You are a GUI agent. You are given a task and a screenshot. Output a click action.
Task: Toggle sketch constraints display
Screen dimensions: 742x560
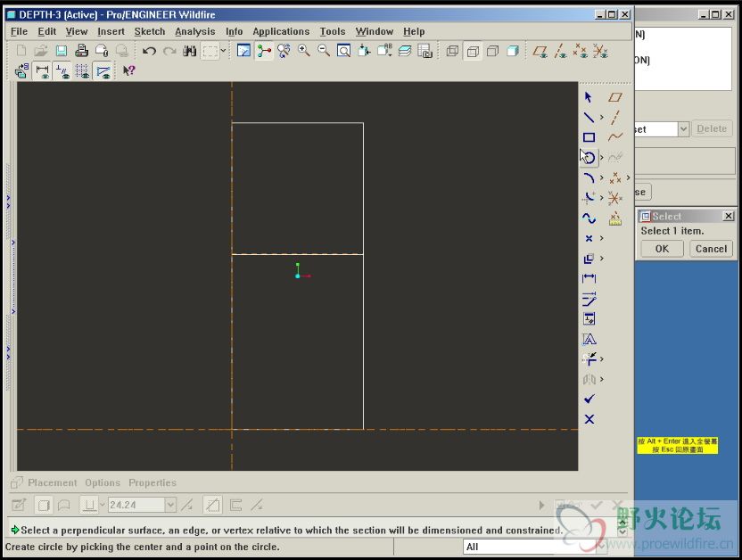pyautogui.click(x=62, y=71)
